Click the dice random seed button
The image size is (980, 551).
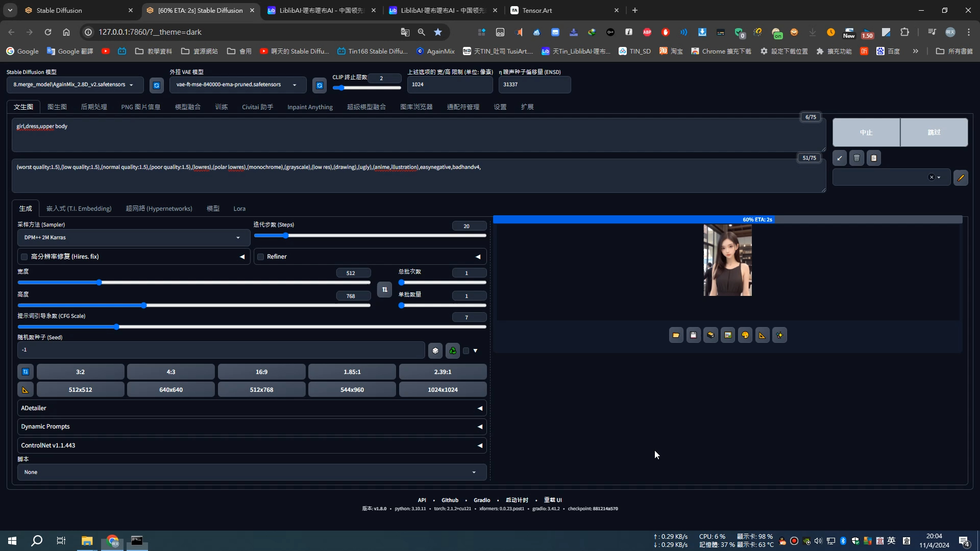435,350
